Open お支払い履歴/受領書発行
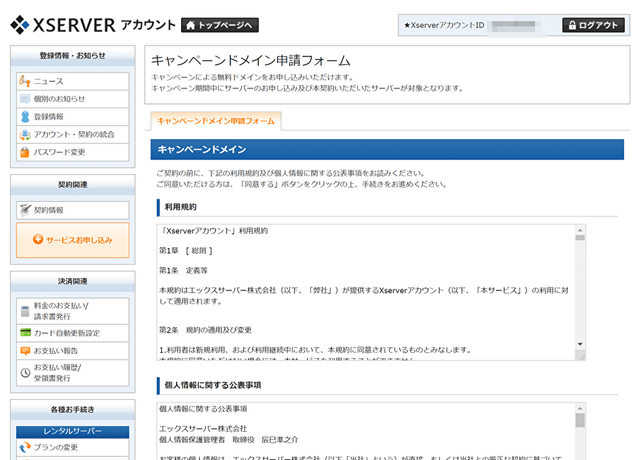Image resolution: width=640 pixels, height=460 pixels. pyautogui.click(x=73, y=373)
